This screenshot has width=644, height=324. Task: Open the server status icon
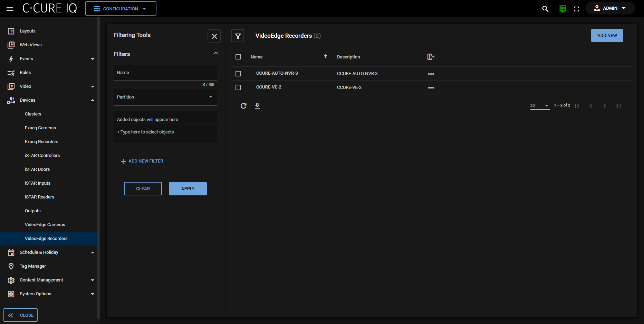(563, 9)
